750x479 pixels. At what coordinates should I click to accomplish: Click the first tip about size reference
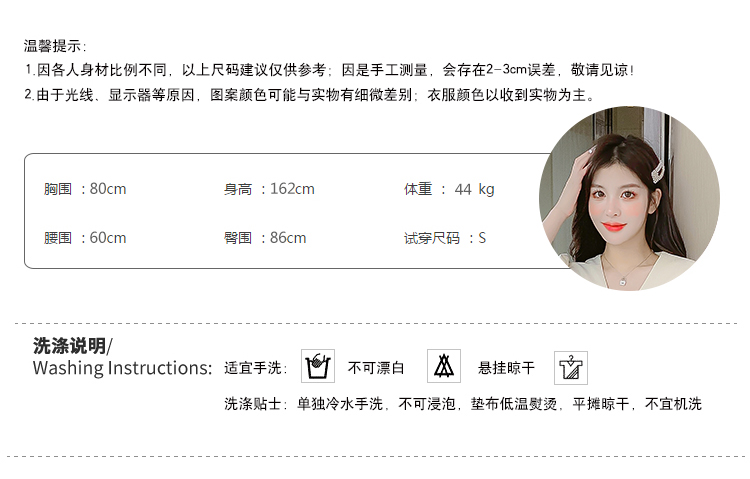pos(330,70)
